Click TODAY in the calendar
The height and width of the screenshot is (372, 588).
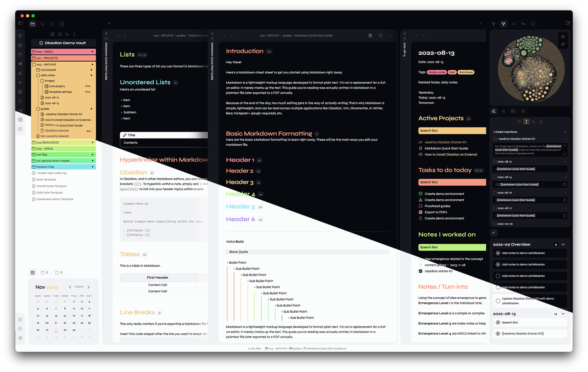tap(79, 287)
